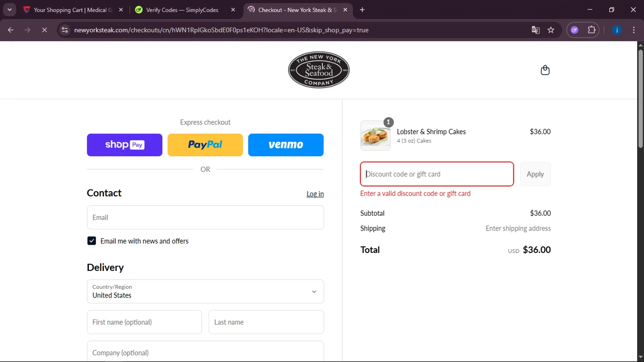Click the Log in link
This screenshot has width=644, height=362.
pyautogui.click(x=315, y=194)
